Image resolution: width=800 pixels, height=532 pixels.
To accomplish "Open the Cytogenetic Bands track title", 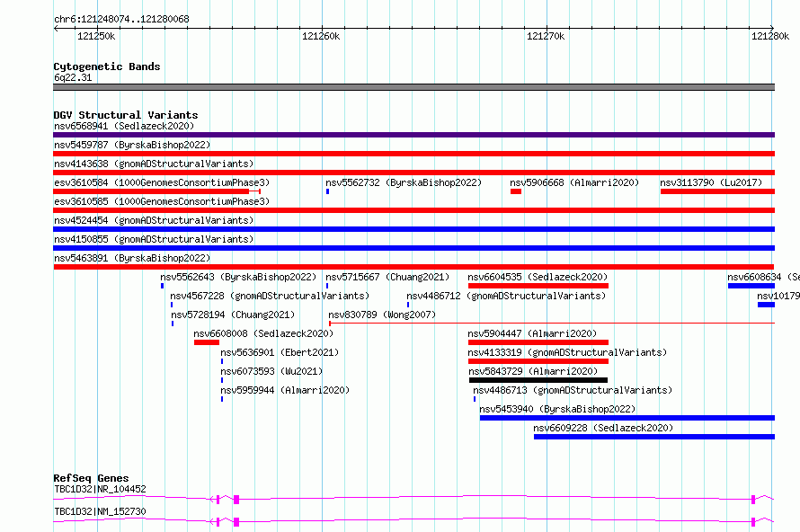I will pos(107,66).
